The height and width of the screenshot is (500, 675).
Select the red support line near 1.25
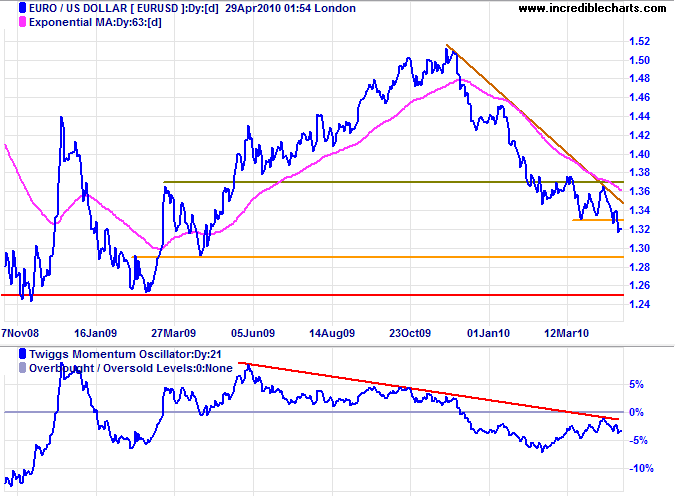click(x=313, y=295)
